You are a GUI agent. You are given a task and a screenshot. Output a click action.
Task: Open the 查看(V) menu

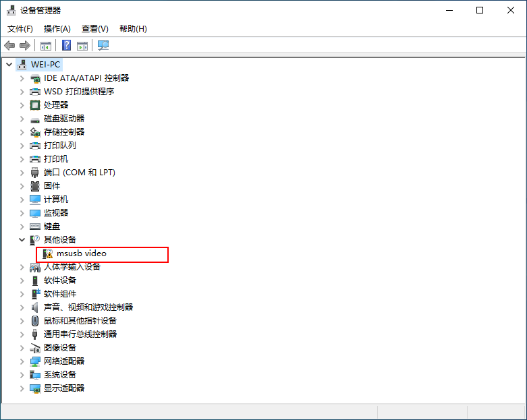coord(95,29)
